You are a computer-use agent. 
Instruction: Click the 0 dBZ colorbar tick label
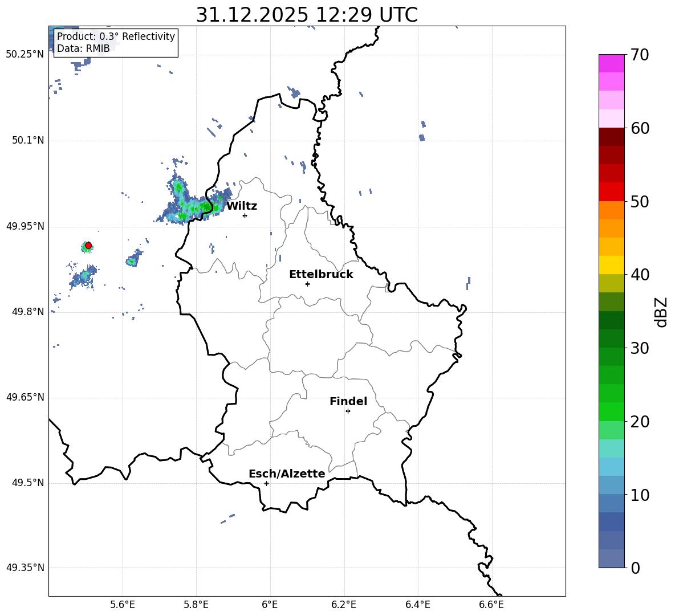(636, 568)
